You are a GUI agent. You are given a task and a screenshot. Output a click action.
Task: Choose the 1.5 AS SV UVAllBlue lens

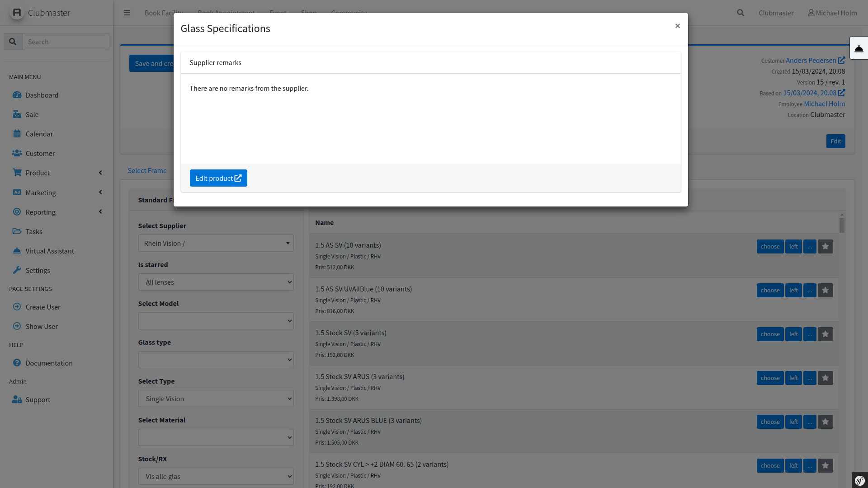coord(770,290)
